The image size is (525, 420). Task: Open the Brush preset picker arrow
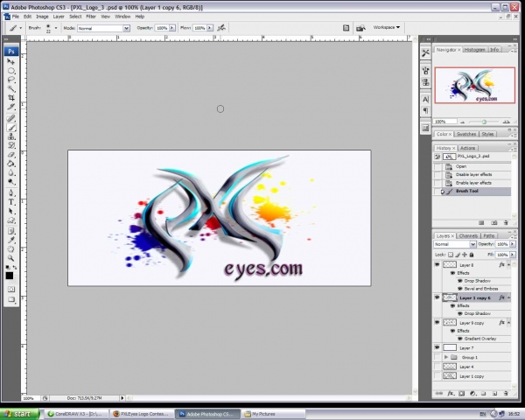[56, 28]
